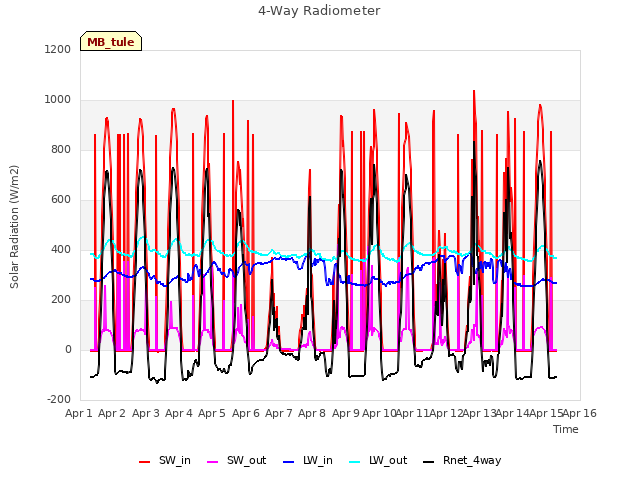
Task: Click the Apr 4 x-axis label
Action: coord(179,413)
